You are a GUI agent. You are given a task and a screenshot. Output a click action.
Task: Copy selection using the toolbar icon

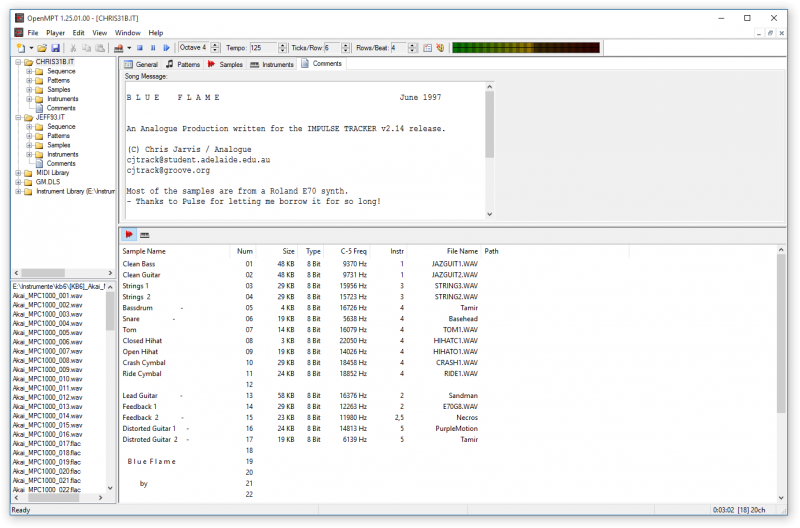[86, 48]
